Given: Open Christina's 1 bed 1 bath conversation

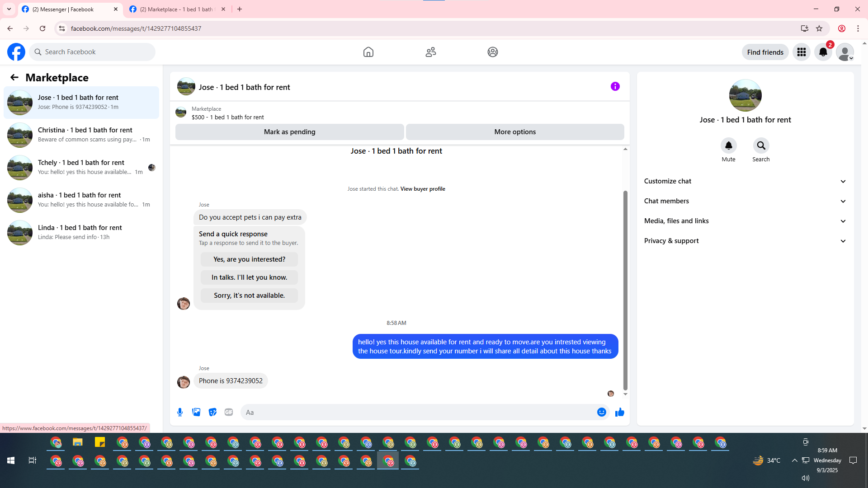Looking at the screenshot, I should pos(81,135).
